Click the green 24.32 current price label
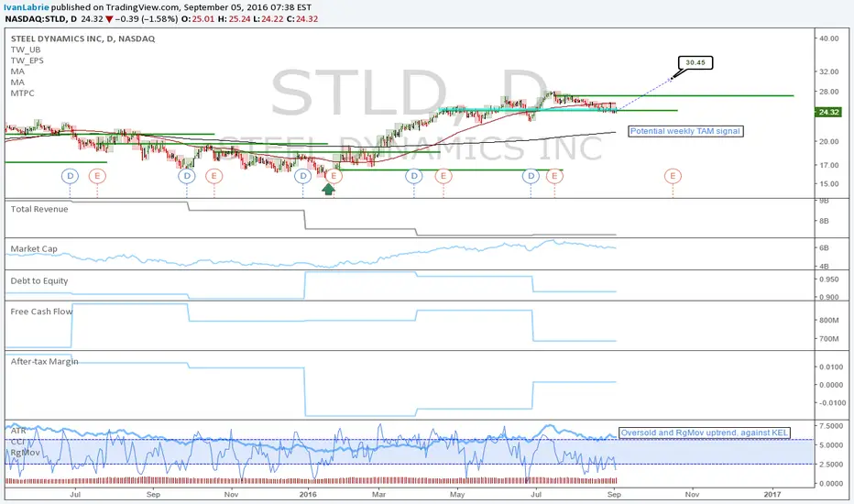This screenshot has height=504, width=854. (828, 112)
